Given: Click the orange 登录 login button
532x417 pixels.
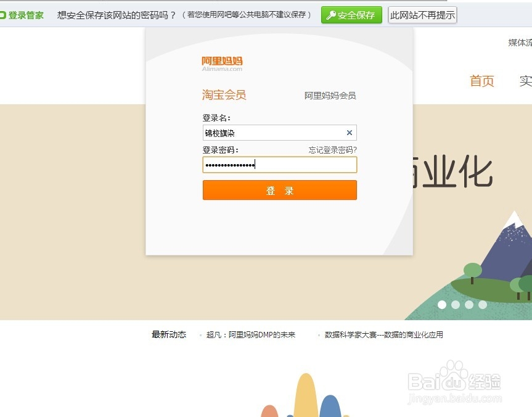Looking at the screenshot, I should pyautogui.click(x=280, y=190).
